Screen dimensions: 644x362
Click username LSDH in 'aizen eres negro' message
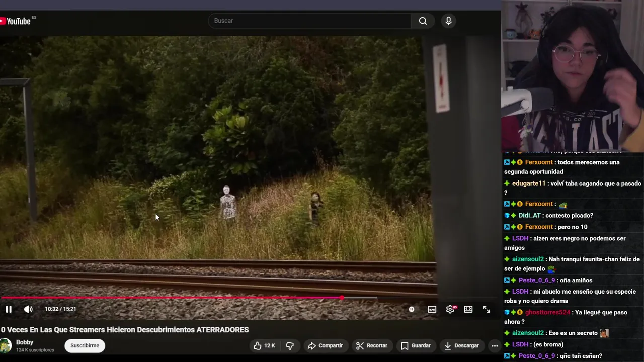pos(520,238)
